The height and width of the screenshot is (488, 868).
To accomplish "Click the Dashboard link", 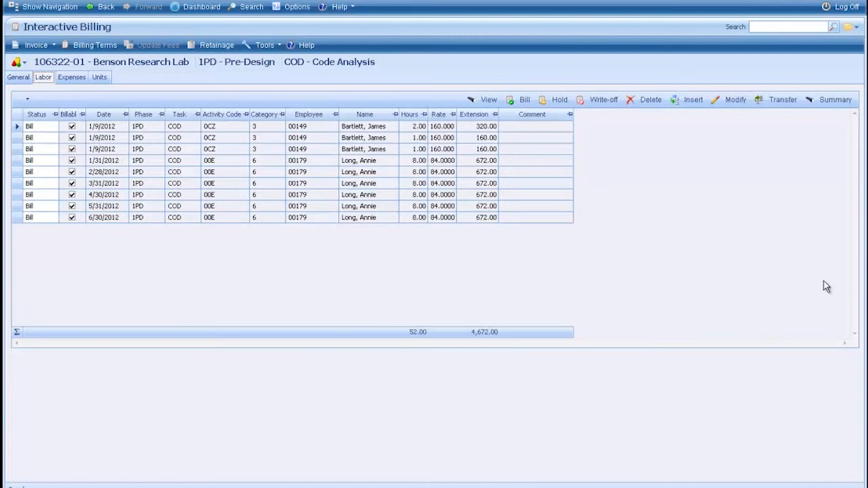I will coord(201,7).
